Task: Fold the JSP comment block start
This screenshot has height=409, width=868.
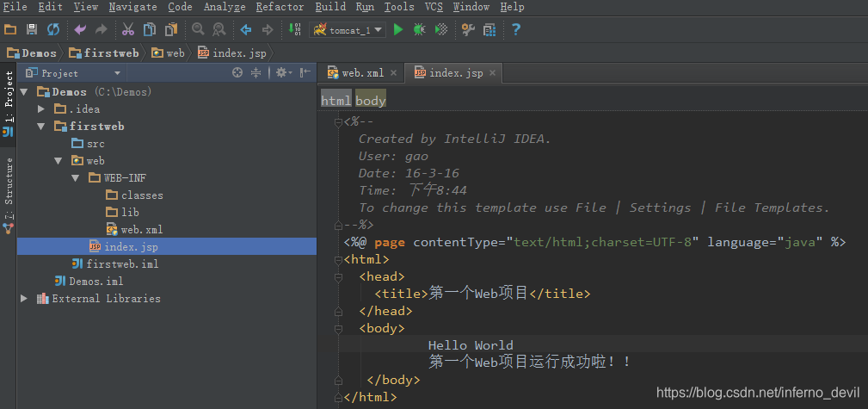Action: click(x=338, y=122)
